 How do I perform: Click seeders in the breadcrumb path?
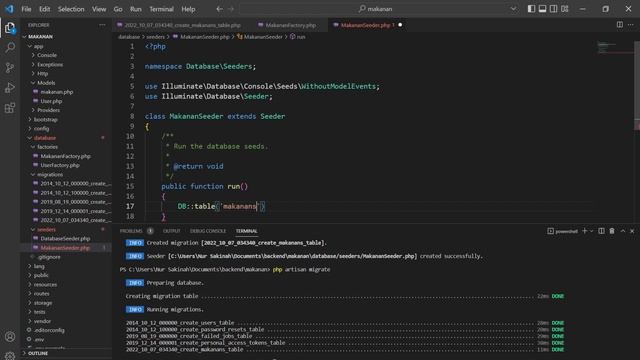[x=156, y=37]
